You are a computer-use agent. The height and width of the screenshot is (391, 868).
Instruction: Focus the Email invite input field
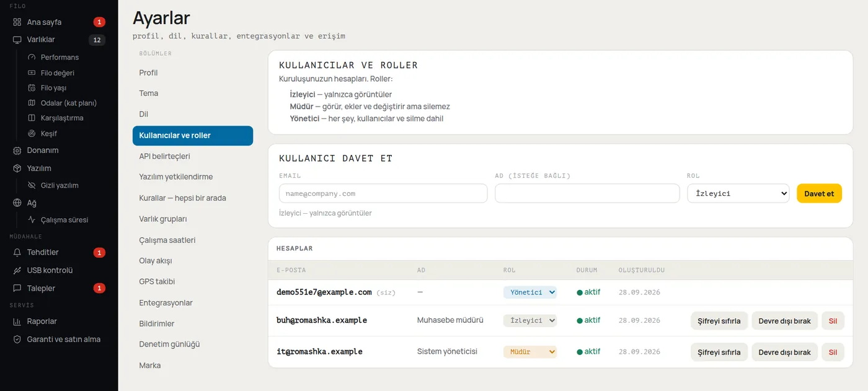coord(383,193)
